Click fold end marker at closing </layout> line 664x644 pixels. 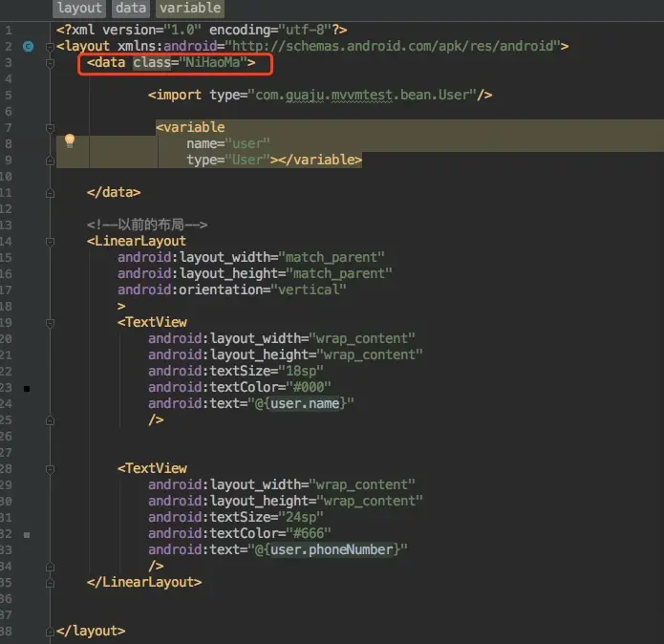[50, 632]
